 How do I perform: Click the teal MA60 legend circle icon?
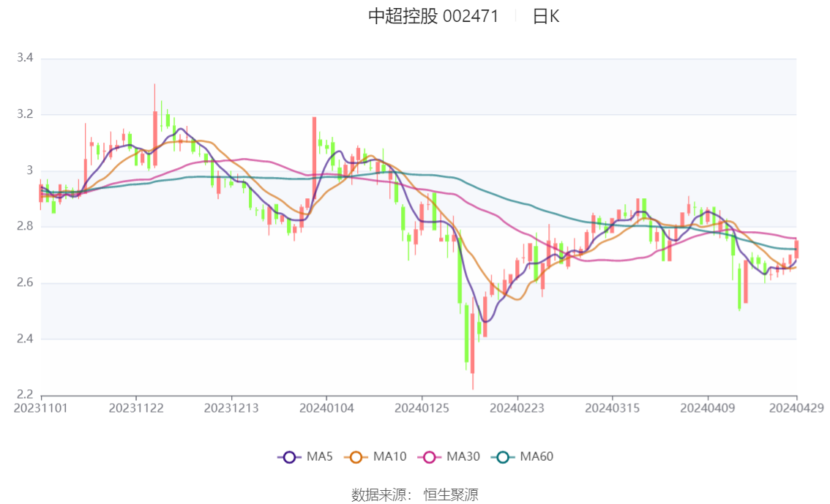coord(503,457)
